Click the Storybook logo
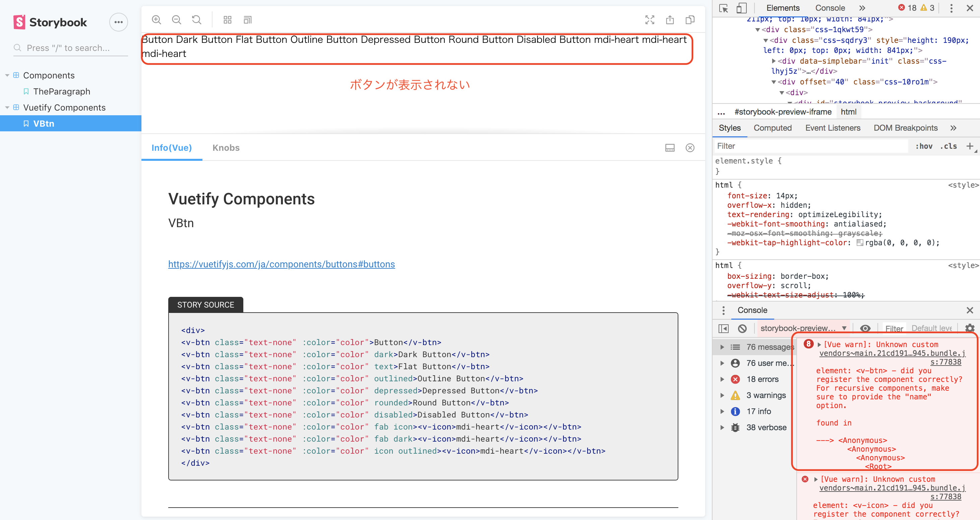The image size is (980, 520). coord(50,22)
